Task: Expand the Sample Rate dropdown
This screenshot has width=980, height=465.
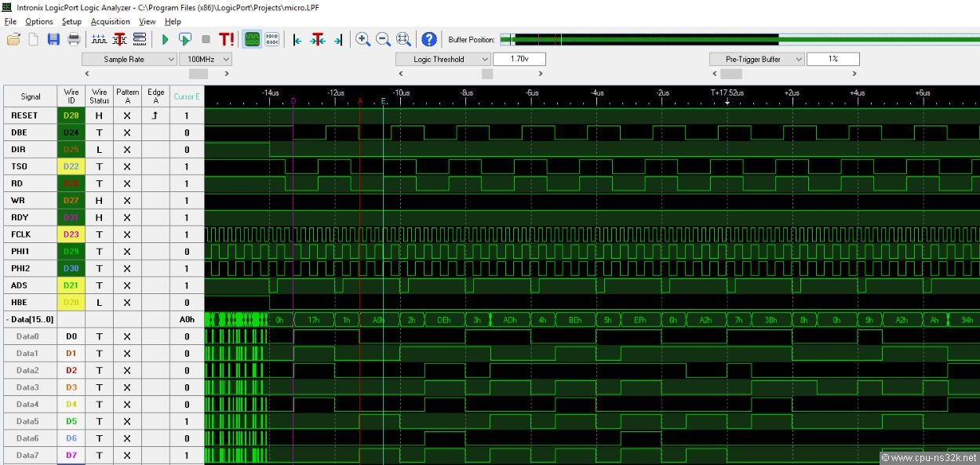Action: (129, 59)
